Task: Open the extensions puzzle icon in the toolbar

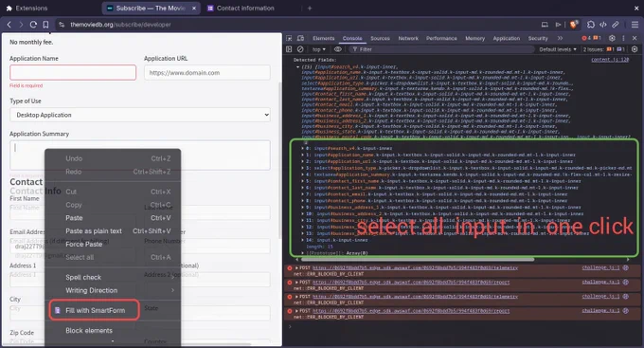Action: pos(591,25)
